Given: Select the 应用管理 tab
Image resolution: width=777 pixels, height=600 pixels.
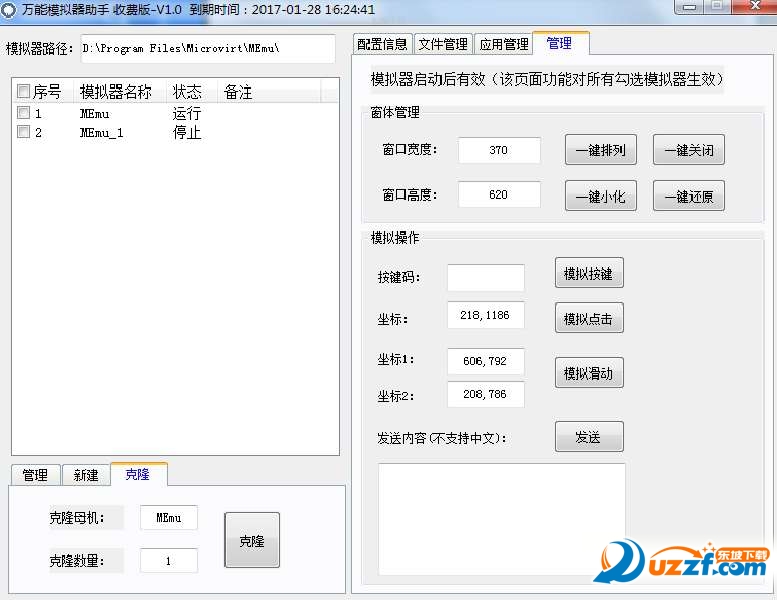Looking at the screenshot, I should (x=503, y=44).
